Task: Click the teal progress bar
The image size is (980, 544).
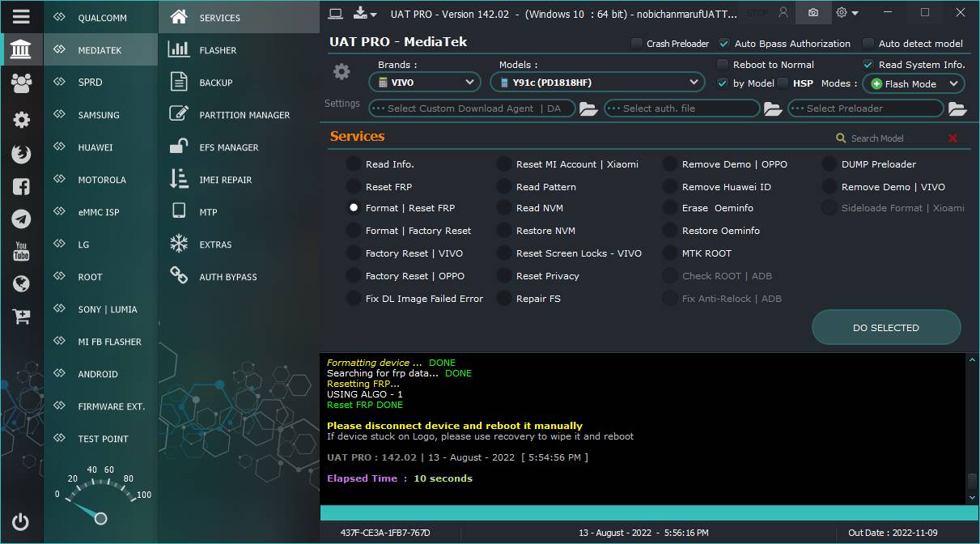Action: point(648,513)
